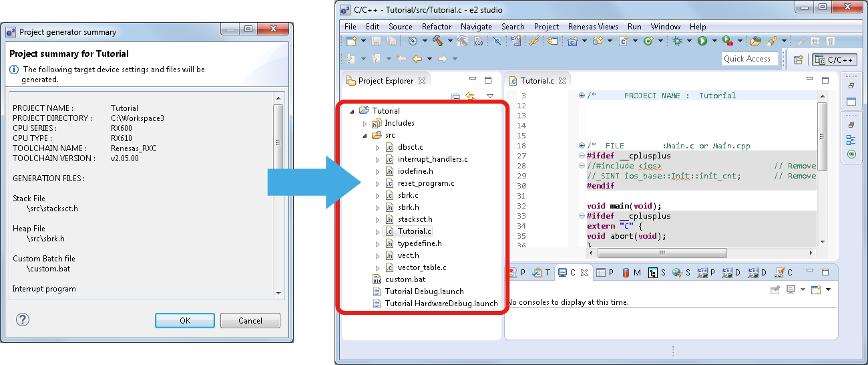Open the Project menu

click(x=546, y=26)
